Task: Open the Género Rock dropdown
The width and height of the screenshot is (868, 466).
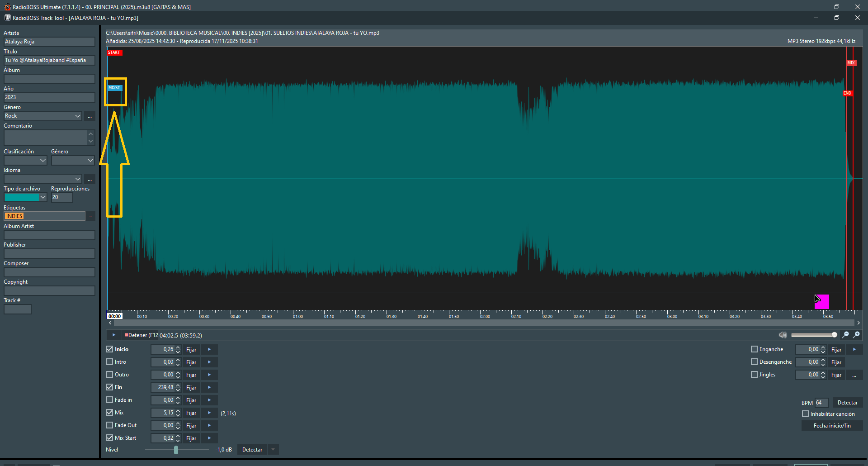Action: [77, 116]
